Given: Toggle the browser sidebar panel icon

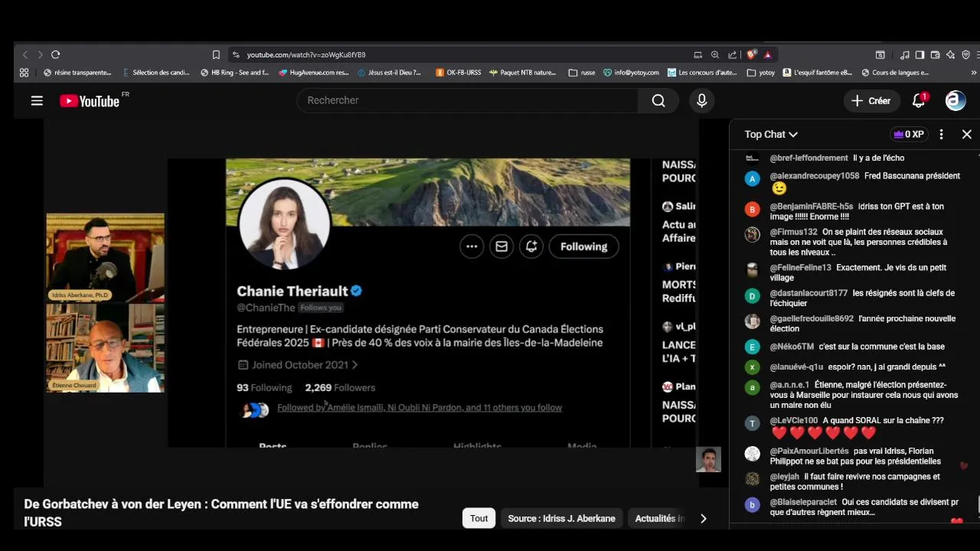Looking at the screenshot, I should pos(920,54).
